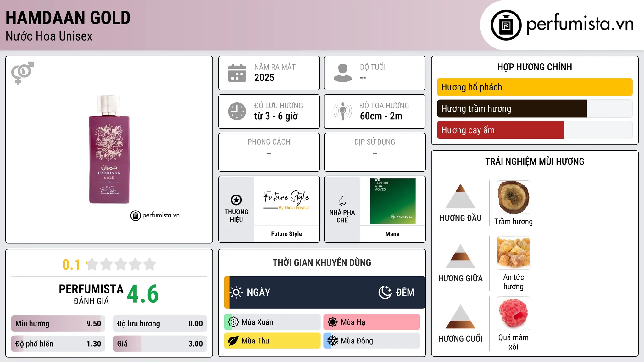
Task: Click the HỢP HƯƠNG CHÍNH heading
Action: coord(535,67)
